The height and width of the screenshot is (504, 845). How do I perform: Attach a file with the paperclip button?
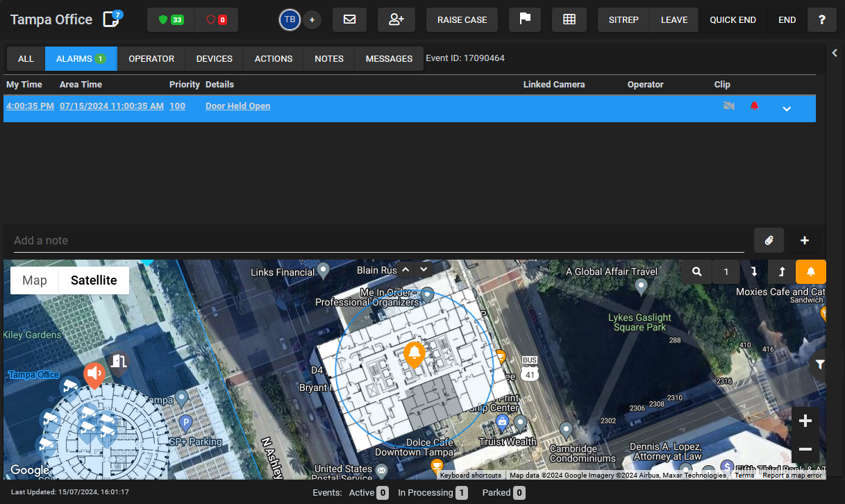tap(769, 240)
